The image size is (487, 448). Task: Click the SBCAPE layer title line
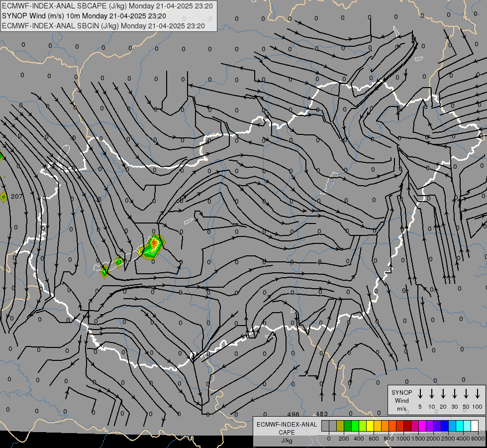[x=107, y=6]
